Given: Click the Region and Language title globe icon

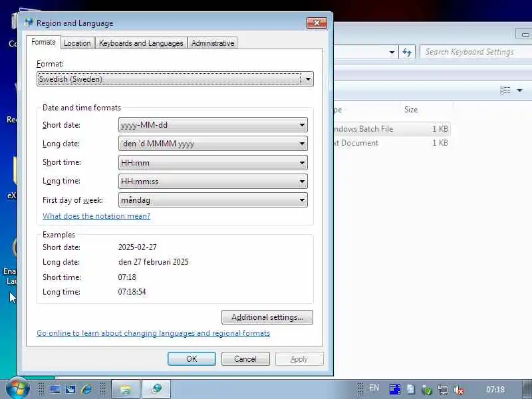Looking at the screenshot, I should (29, 23).
